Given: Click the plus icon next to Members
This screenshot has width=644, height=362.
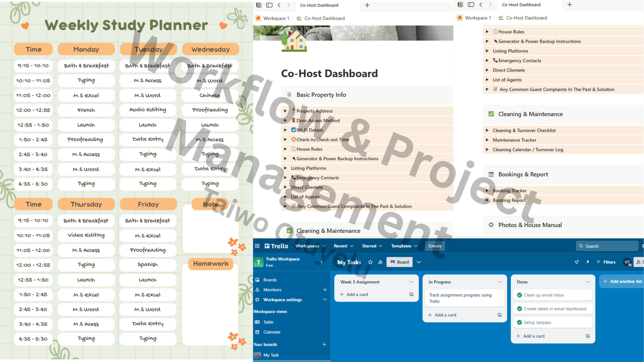Looking at the screenshot, I should tap(325, 290).
